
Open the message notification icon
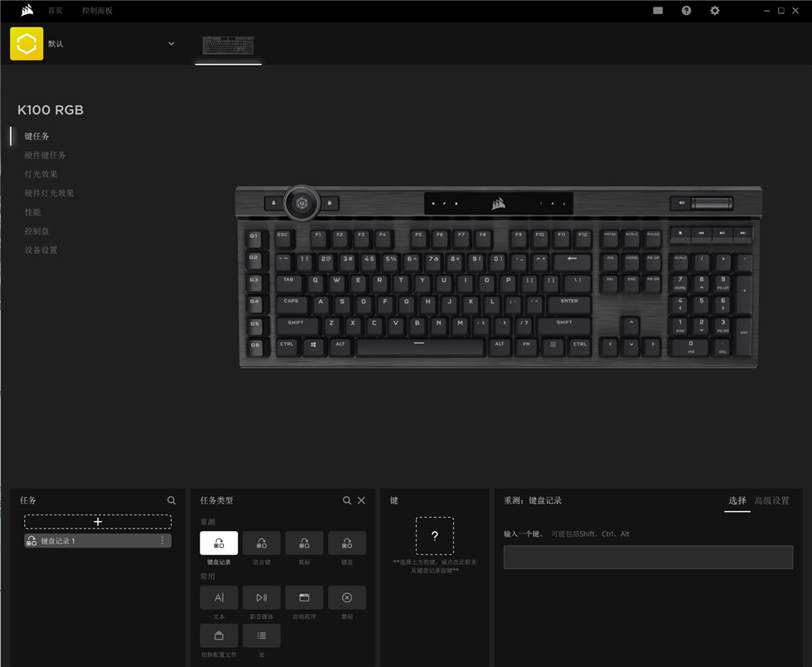pos(658,10)
